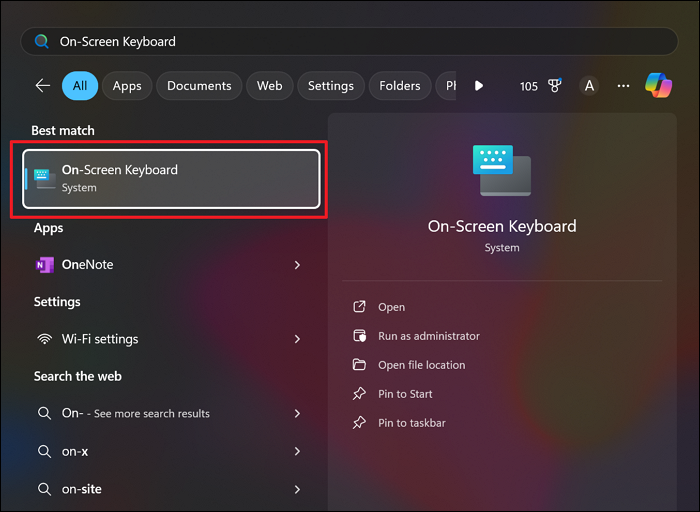Switch to the Settings filter tab
This screenshot has height=512, width=700.
(330, 86)
